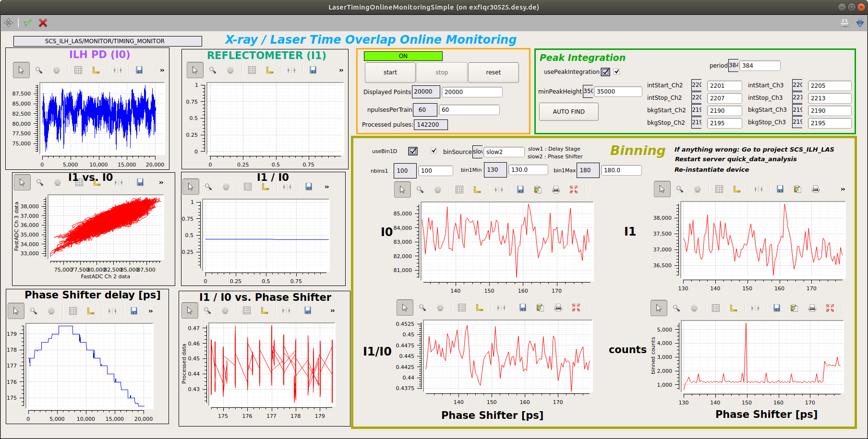The image size is (868, 439).
Task: Click Processed pulses value 142200
Action: [431, 125]
